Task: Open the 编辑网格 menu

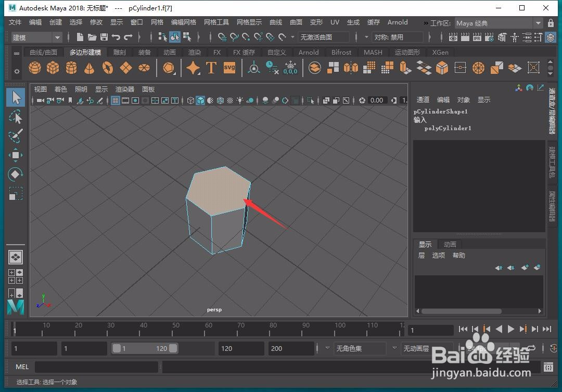Action: coord(184,22)
